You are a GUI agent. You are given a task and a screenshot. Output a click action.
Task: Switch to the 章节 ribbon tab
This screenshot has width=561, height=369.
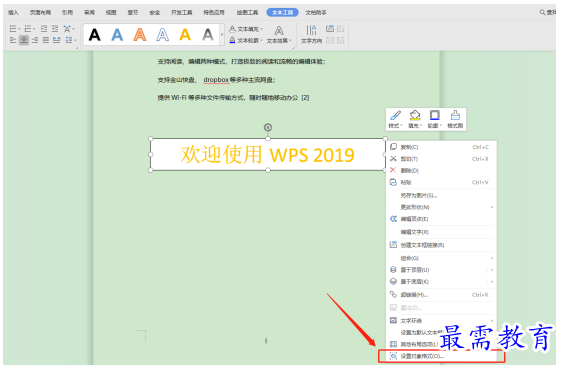[x=133, y=13]
